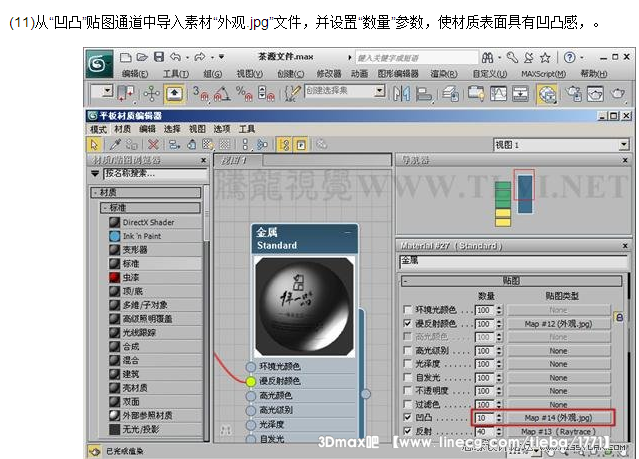The image size is (639, 459).
Task: Toggle the Percent Snap icon
Action: click(245, 94)
